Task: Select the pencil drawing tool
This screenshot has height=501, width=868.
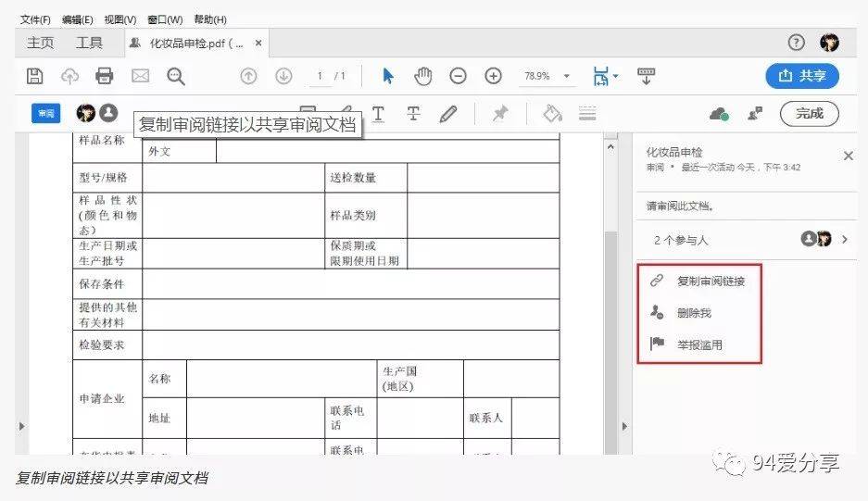Action: point(448,114)
